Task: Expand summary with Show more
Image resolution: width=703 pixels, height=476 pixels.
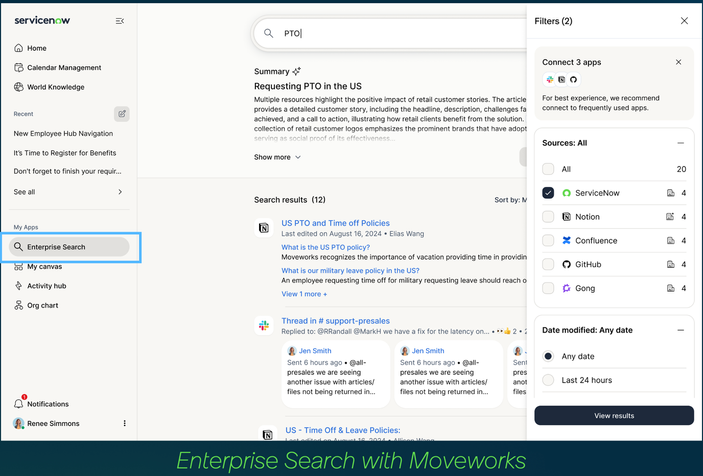Action: coord(277,157)
